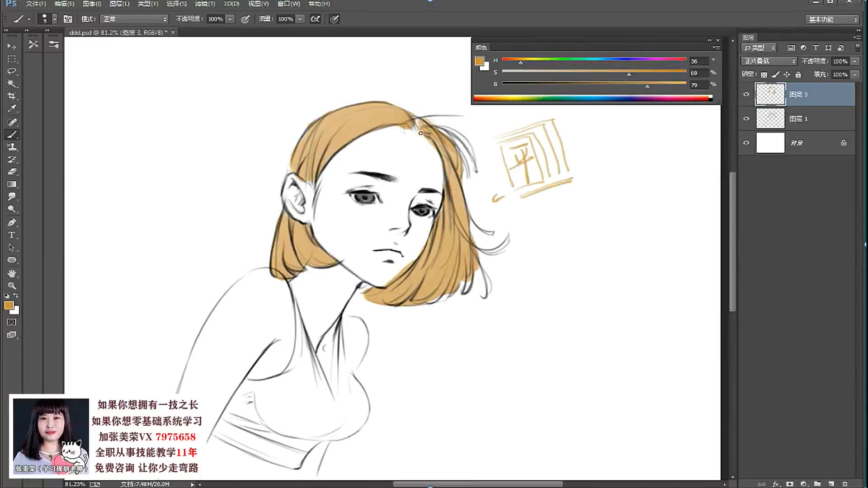The height and width of the screenshot is (488, 868).
Task: Click the 图层 3 layer thumbnail
Action: [770, 94]
